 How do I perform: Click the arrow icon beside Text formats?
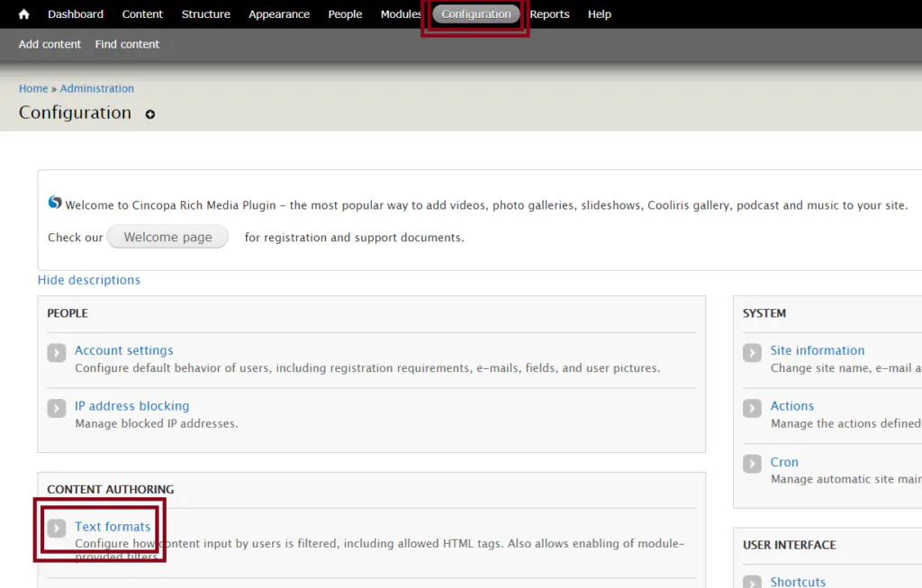[x=57, y=528]
